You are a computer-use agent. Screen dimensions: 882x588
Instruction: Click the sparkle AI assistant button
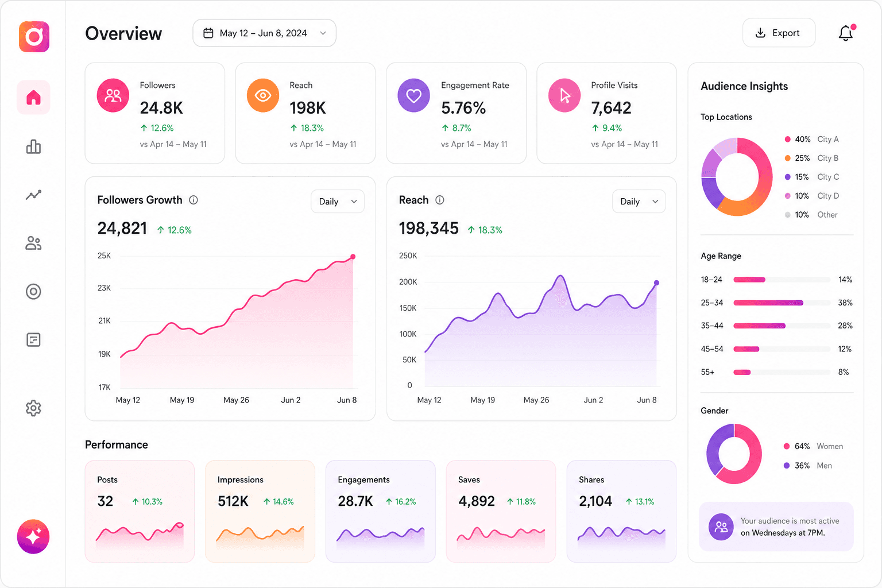[x=33, y=536]
